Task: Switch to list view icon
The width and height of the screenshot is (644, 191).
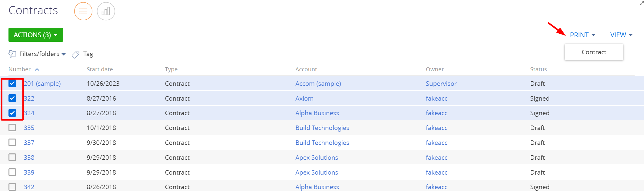Action: (83, 11)
